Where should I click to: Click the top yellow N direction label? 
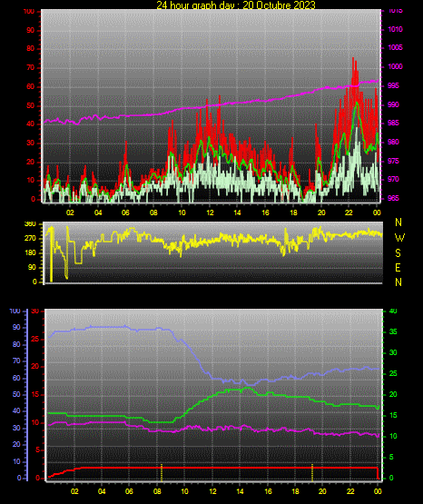pos(398,222)
